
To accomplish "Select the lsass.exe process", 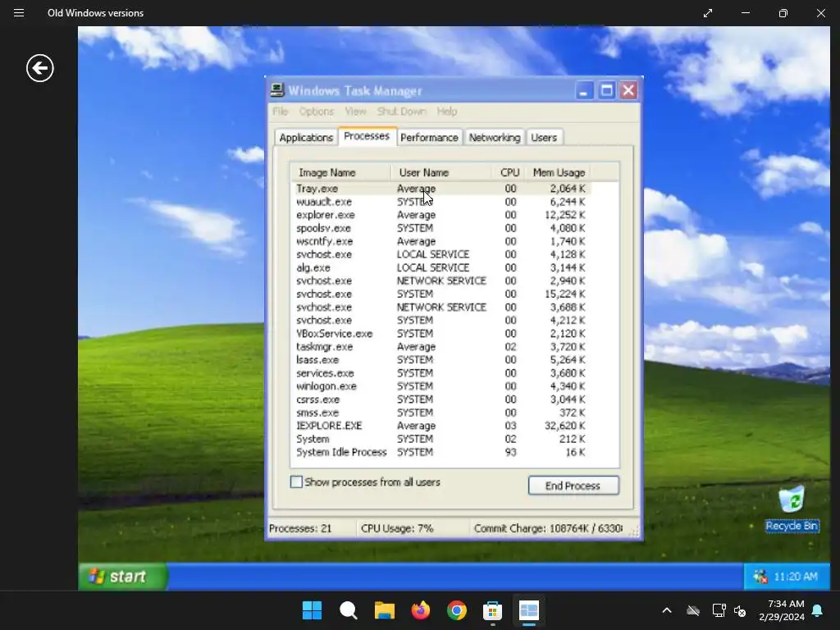I will (441, 359).
